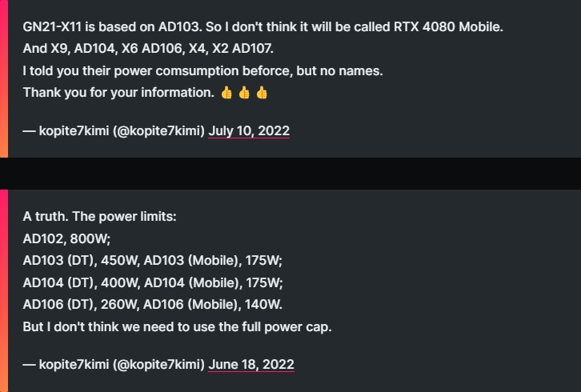
Task: Click the middle thumbs-up emoji
Action: [x=244, y=93]
